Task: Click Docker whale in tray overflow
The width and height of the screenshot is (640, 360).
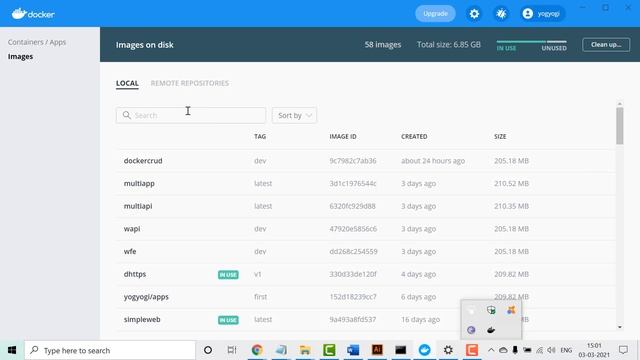Action: pos(491,330)
